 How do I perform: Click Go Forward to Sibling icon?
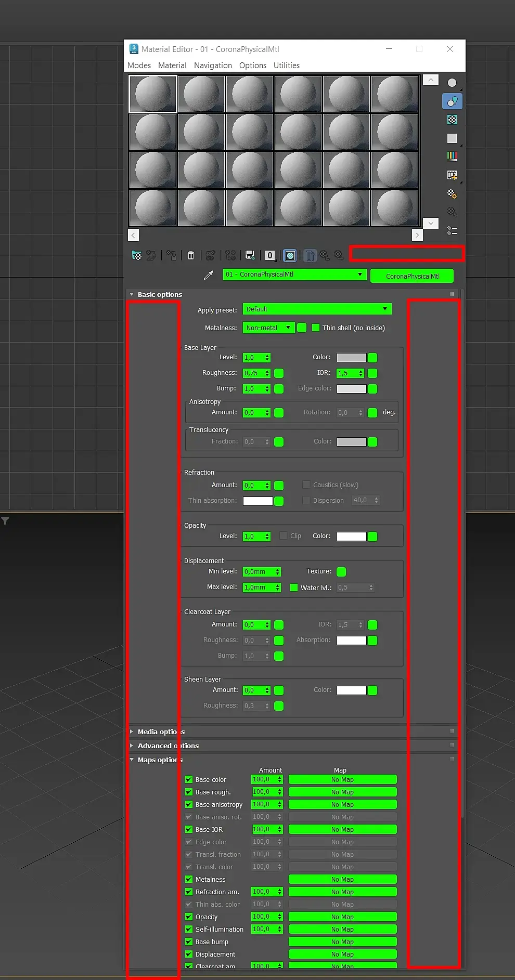pos(339,255)
